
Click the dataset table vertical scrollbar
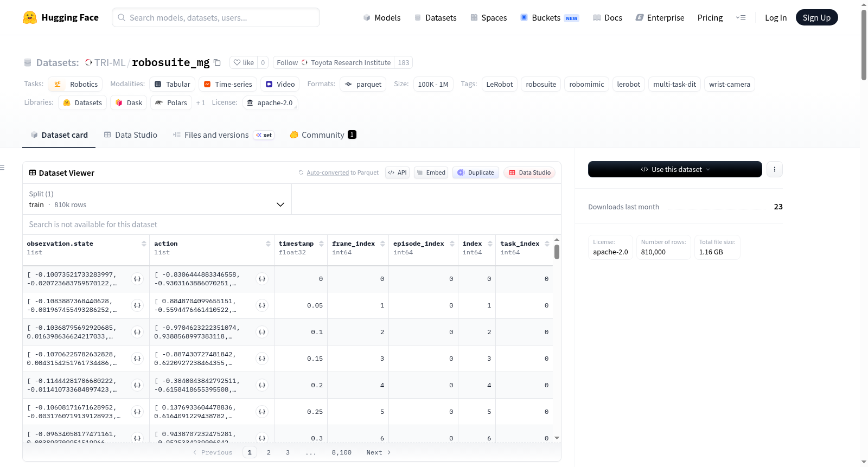pos(557,252)
